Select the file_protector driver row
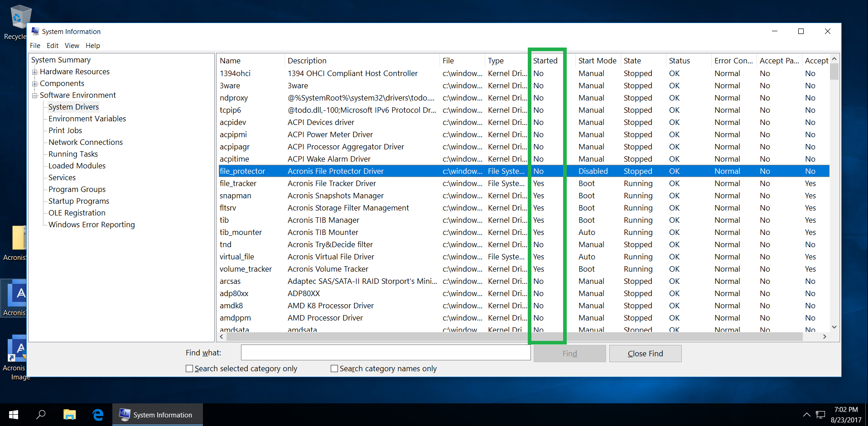This screenshot has height=426, width=868. point(524,171)
